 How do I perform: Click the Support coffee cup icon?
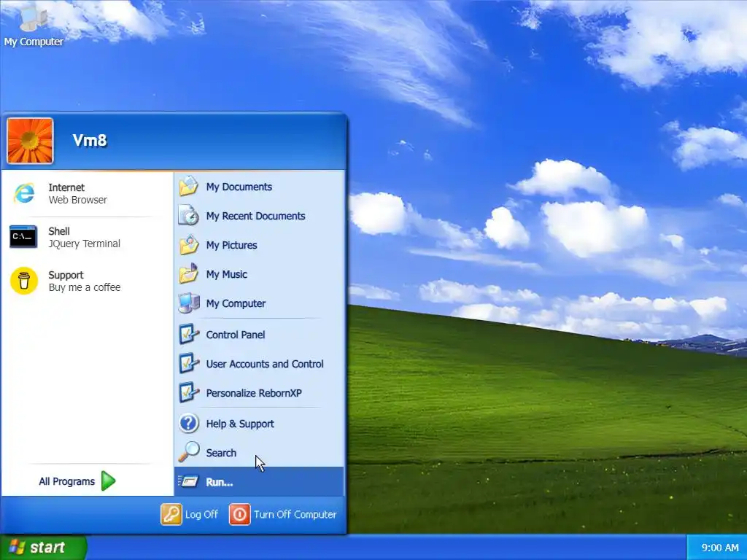pos(24,281)
